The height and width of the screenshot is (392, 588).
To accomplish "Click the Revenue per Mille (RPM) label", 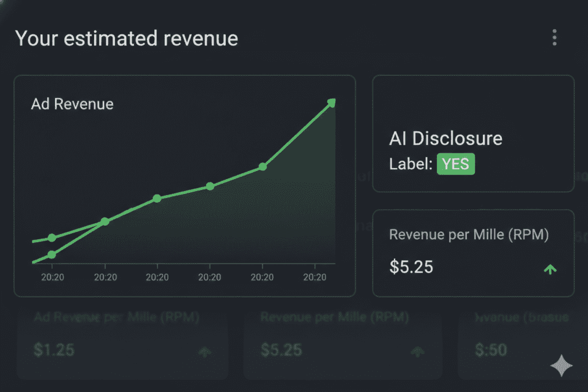I will coord(469,235).
